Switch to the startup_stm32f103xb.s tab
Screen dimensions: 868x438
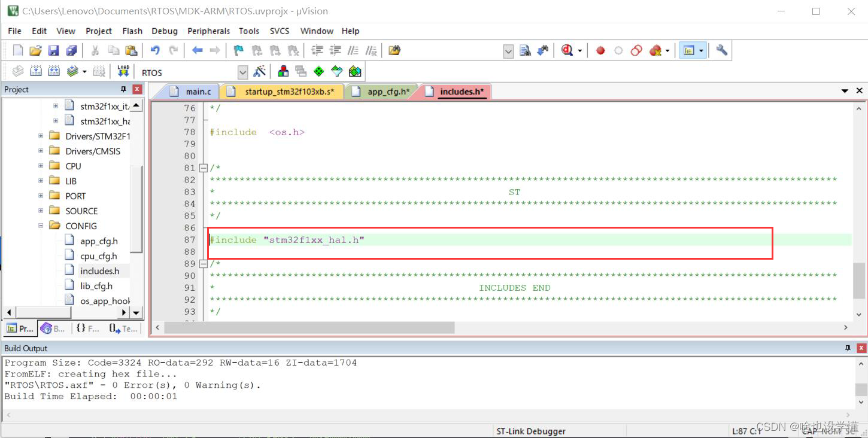click(282, 92)
